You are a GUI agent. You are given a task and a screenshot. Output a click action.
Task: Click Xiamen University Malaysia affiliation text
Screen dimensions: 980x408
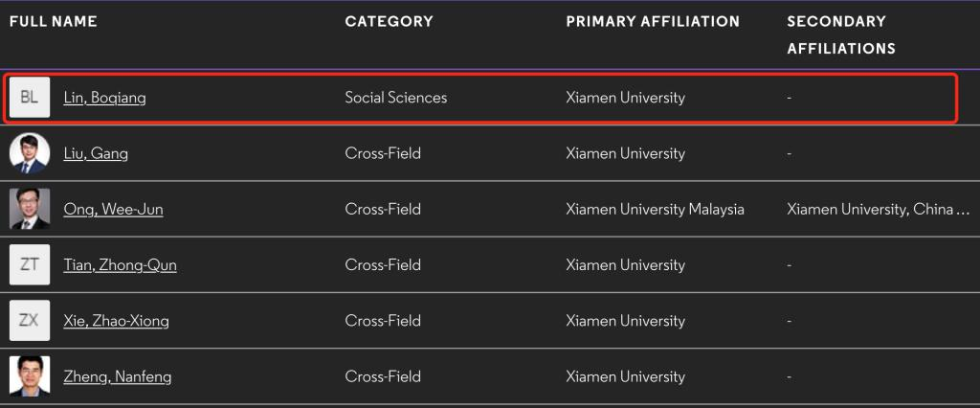pyautogui.click(x=655, y=209)
